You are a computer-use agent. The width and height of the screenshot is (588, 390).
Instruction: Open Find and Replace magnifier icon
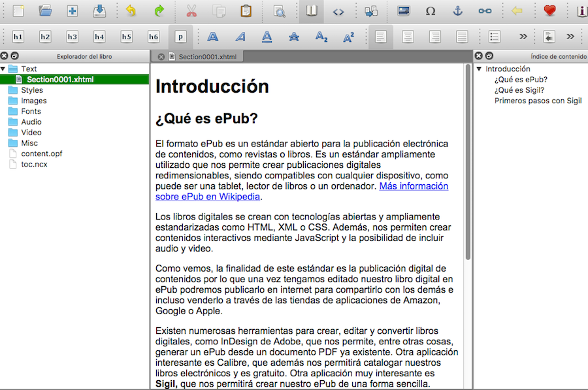(x=280, y=11)
